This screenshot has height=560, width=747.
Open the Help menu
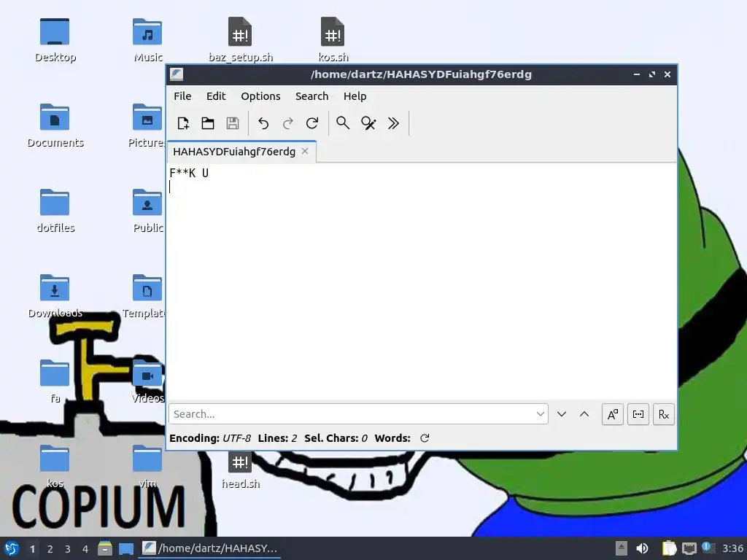355,96
